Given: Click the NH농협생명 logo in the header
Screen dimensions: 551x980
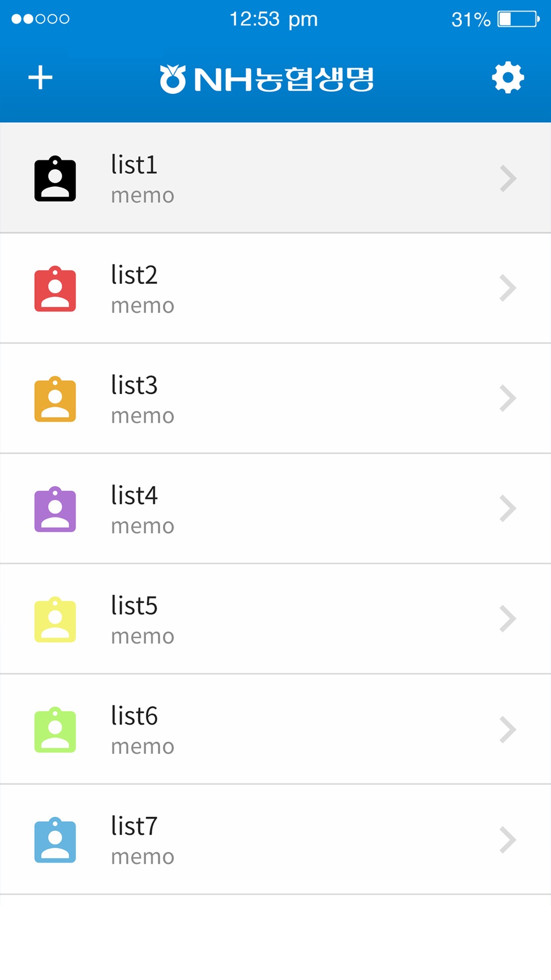Looking at the screenshot, I should tap(267, 79).
